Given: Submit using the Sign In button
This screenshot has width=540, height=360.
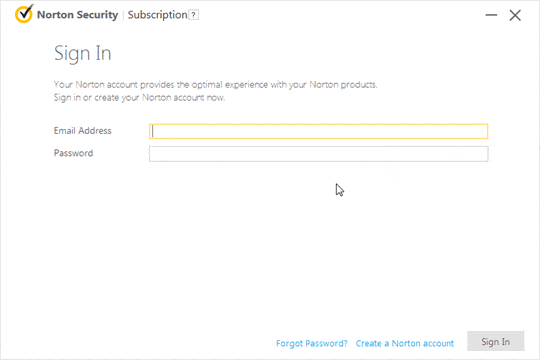Looking at the screenshot, I should click(496, 341).
